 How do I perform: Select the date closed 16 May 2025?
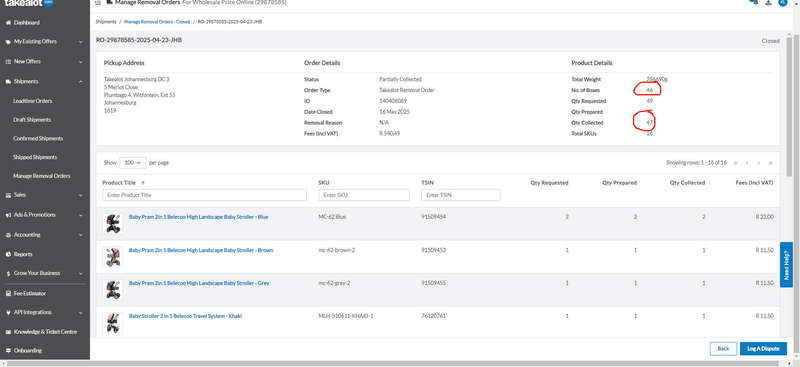tap(394, 112)
